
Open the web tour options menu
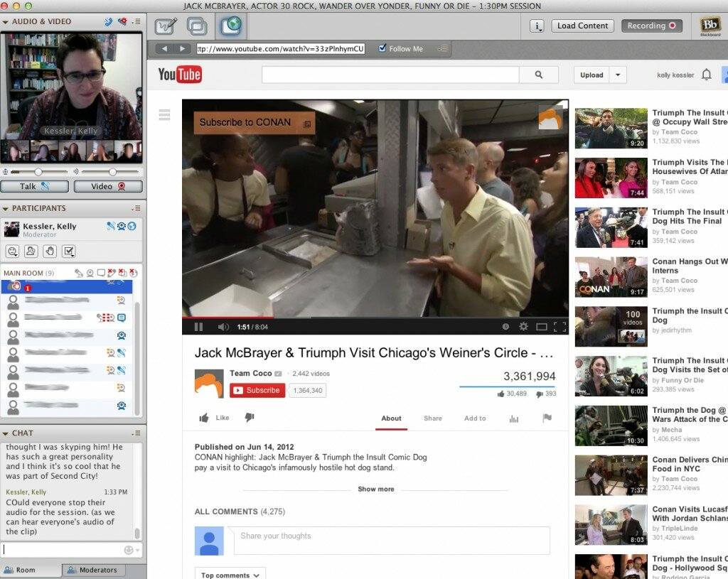pyautogui.click(x=443, y=48)
